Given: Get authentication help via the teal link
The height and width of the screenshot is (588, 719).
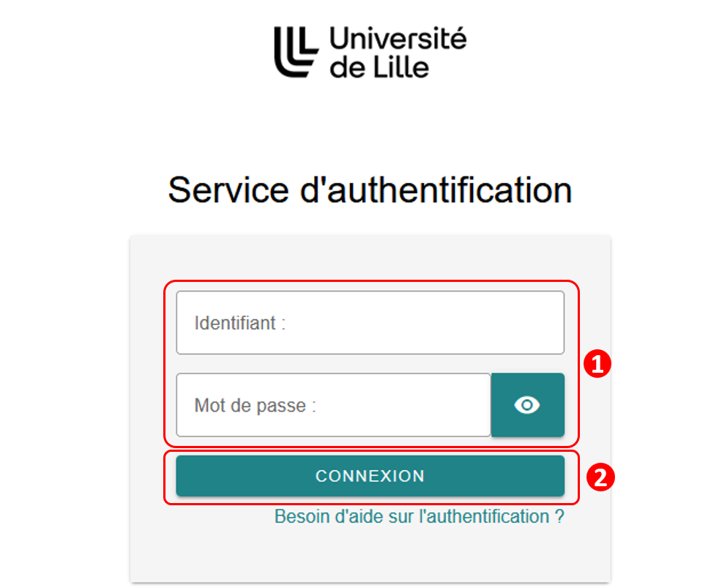Looking at the screenshot, I should click(x=419, y=516).
